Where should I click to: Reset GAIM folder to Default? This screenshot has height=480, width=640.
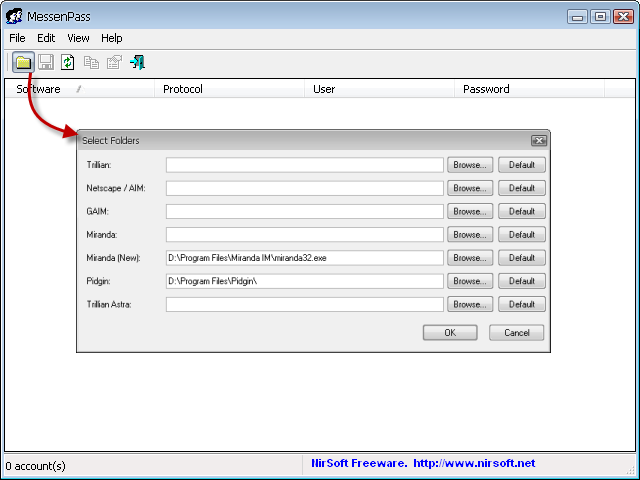click(x=522, y=211)
